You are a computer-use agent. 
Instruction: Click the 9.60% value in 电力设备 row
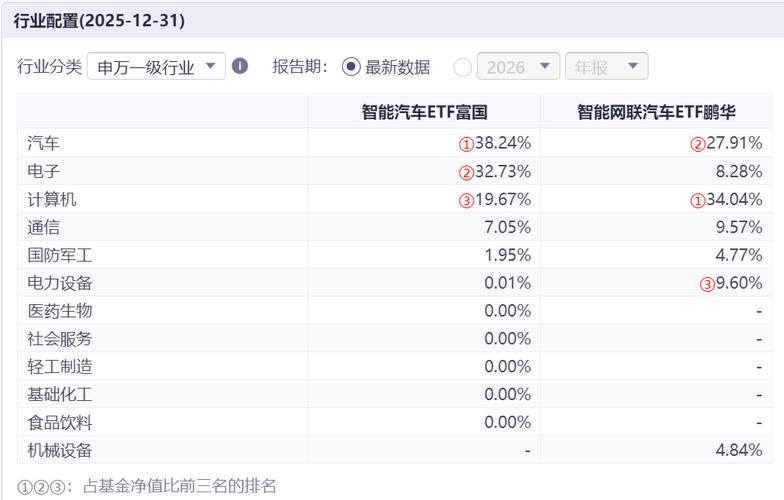739,283
